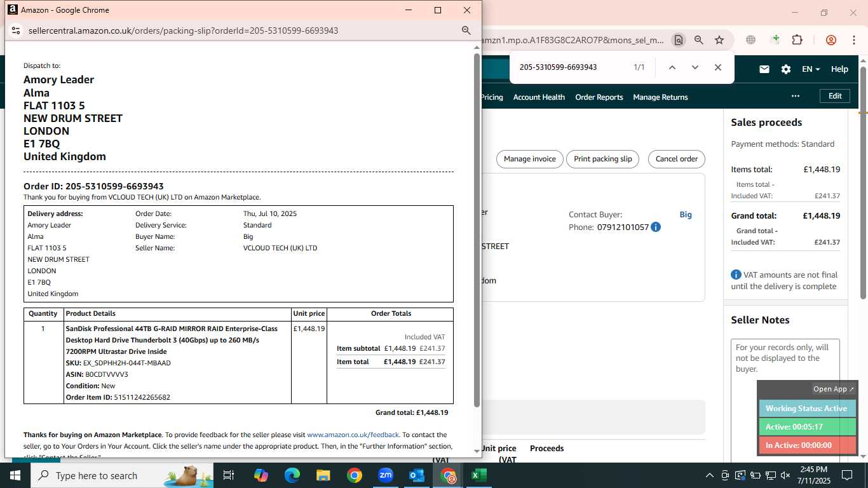Click the Print packing slip button
868x488 pixels.
tap(603, 159)
